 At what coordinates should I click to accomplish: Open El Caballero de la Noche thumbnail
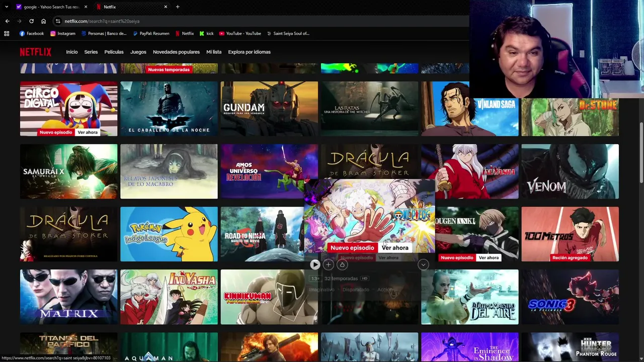point(169,109)
